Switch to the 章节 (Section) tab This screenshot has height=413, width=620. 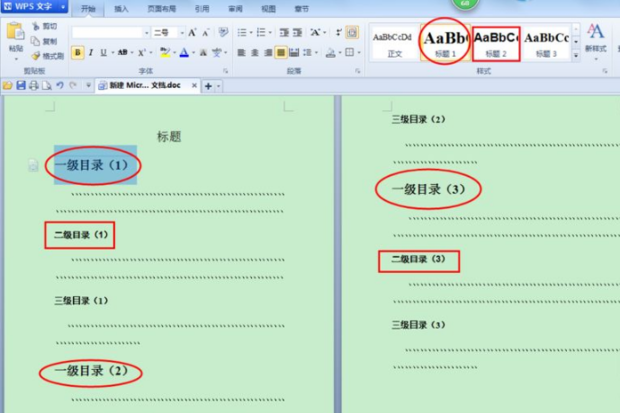[301, 9]
